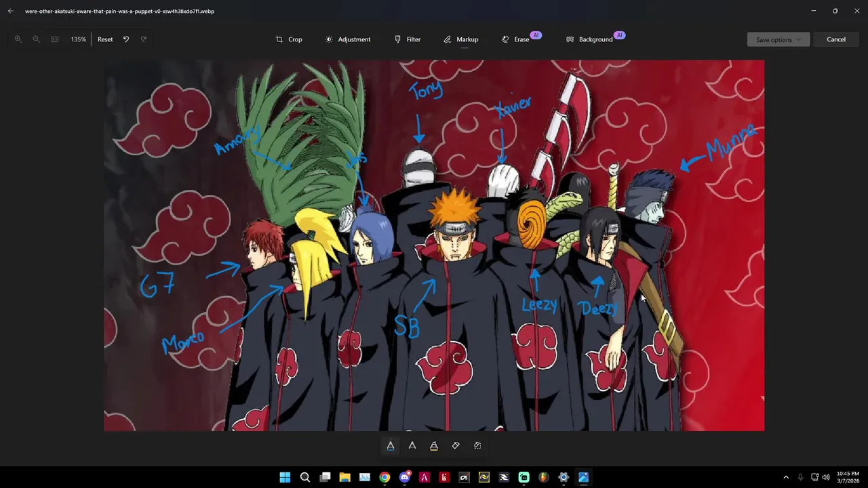868x488 pixels.
Task: Open the first red app icon, right of Discord
Action: coord(425,477)
